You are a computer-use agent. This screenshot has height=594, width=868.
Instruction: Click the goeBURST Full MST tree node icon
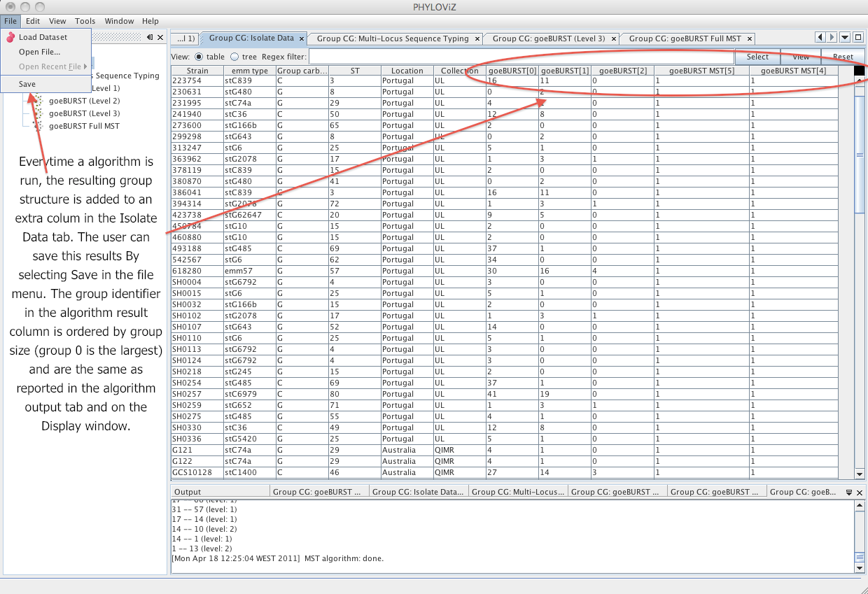tap(38, 126)
